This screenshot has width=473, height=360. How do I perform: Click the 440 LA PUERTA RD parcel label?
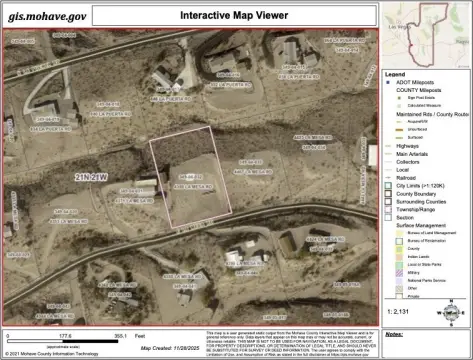point(110,114)
